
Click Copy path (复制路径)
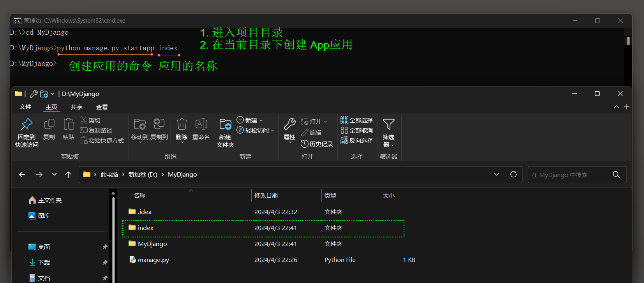96,131
